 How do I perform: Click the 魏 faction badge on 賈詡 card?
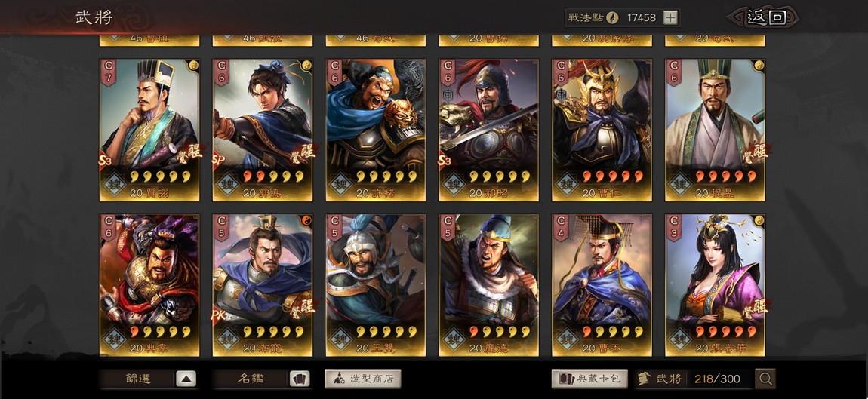click(x=114, y=184)
